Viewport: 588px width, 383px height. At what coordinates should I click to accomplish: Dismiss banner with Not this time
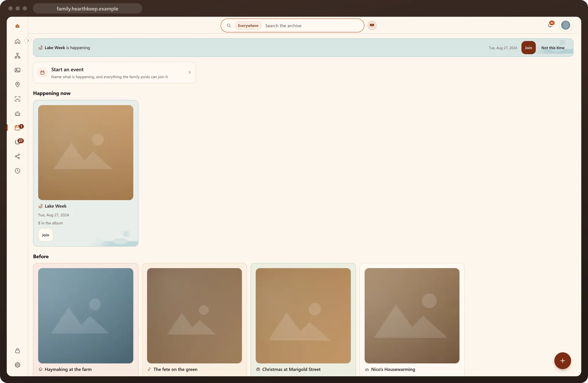tap(553, 48)
